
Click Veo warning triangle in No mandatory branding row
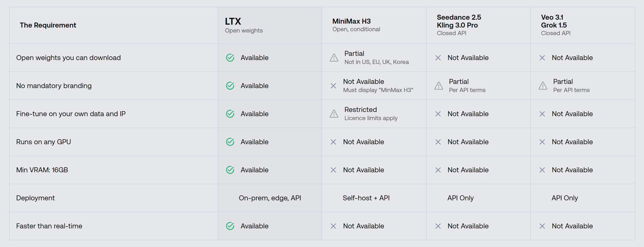pos(543,86)
